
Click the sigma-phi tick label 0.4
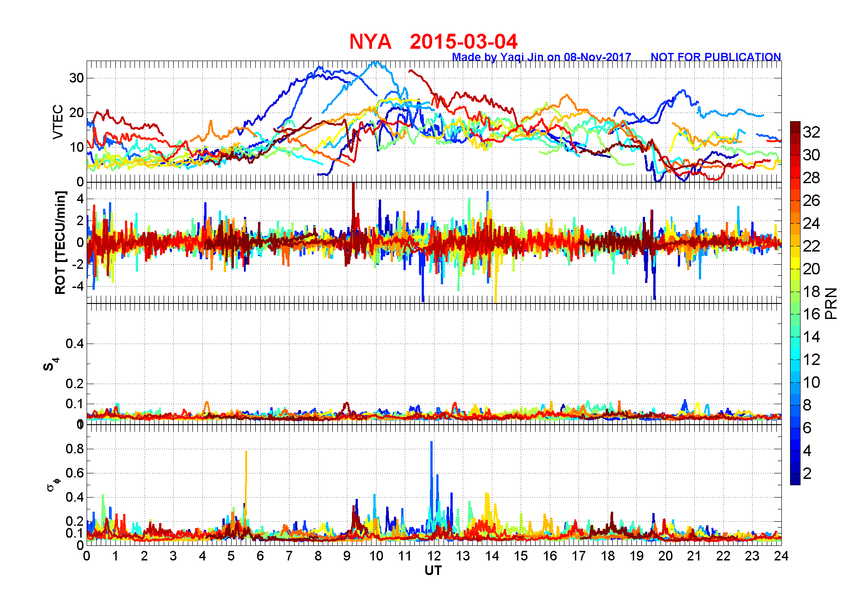click(x=75, y=497)
